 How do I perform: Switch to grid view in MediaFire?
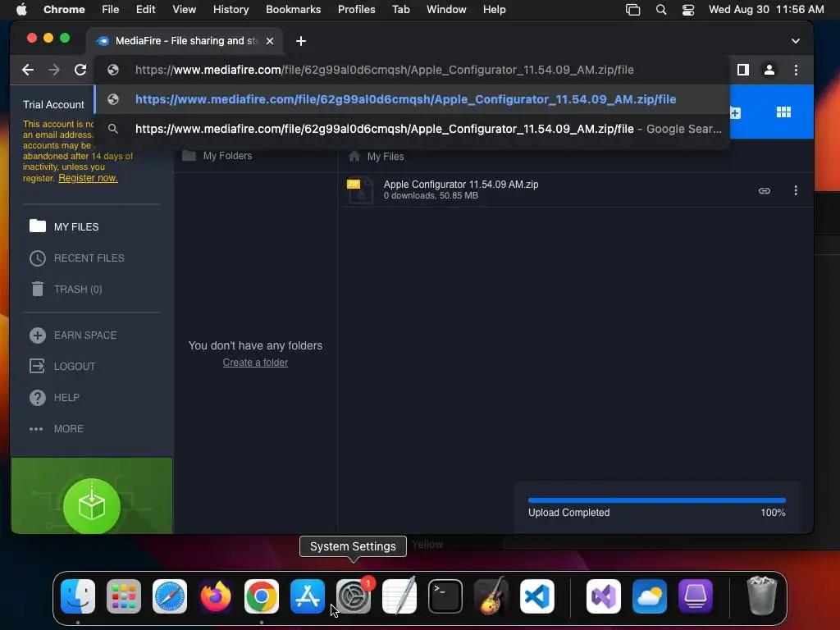pyautogui.click(x=783, y=112)
